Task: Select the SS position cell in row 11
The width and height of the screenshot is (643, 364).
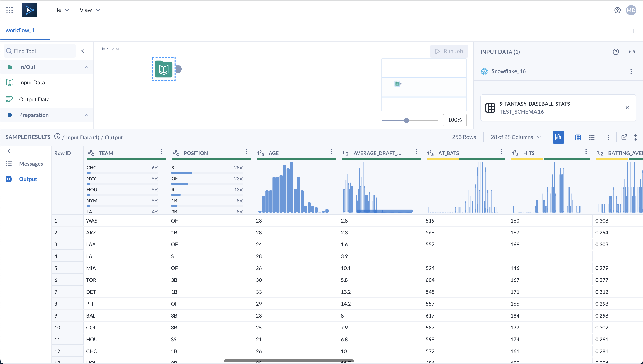Action: click(x=211, y=339)
